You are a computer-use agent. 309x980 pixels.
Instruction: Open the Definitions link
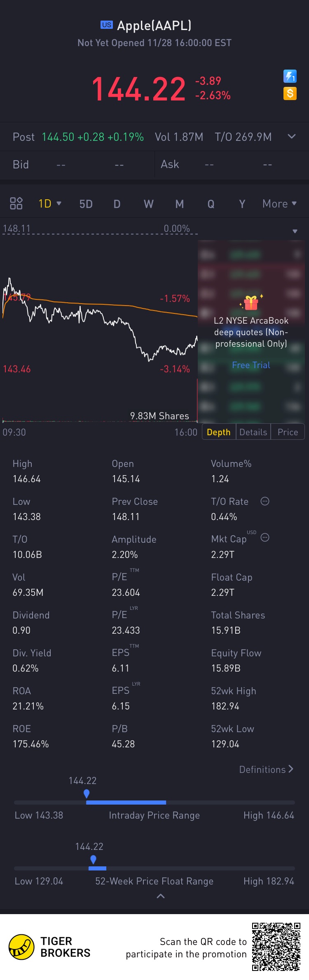[x=266, y=769]
